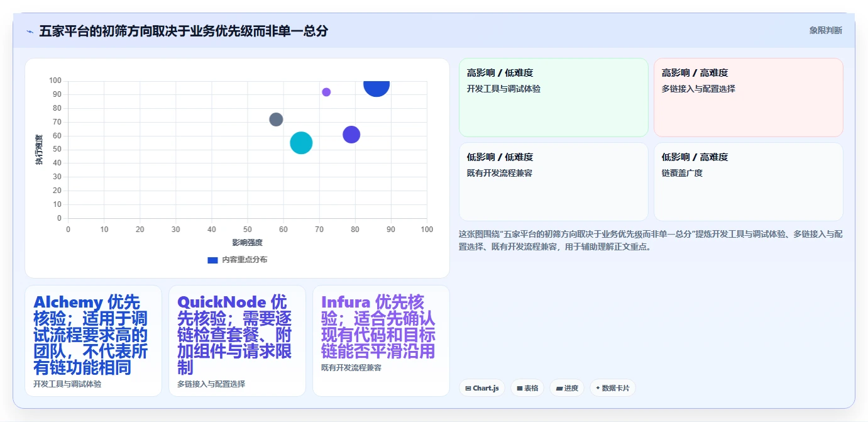
Task: Click the Infura 优先核验 data card
Action: click(x=381, y=341)
